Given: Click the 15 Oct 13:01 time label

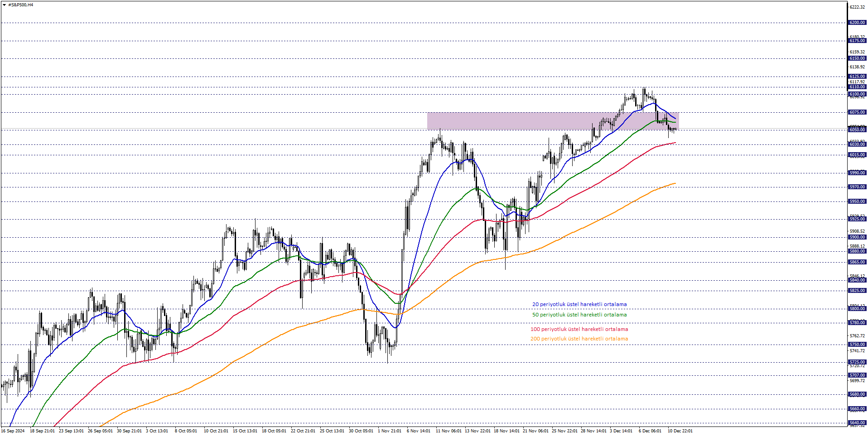Looking at the screenshot, I should tap(245, 431).
